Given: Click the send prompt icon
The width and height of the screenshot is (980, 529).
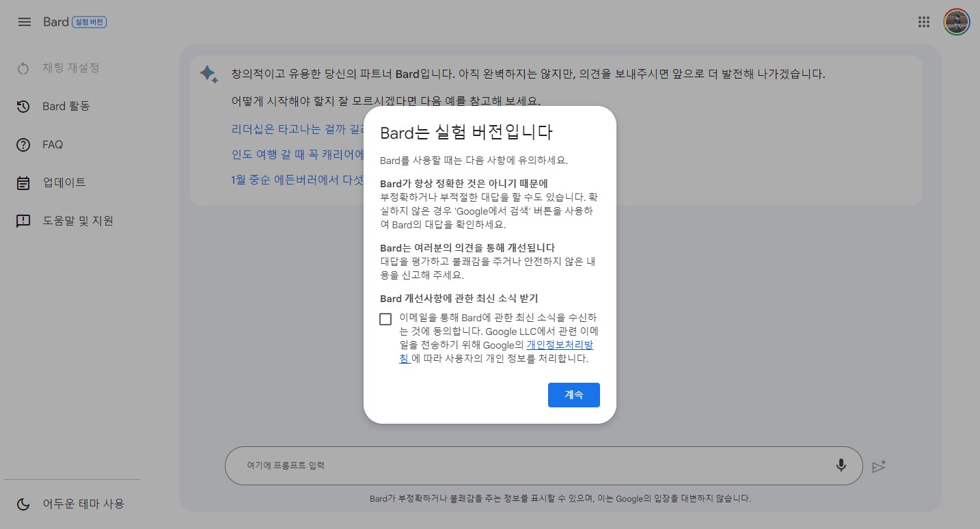Looking at the screenshot, I should (879, 465).
